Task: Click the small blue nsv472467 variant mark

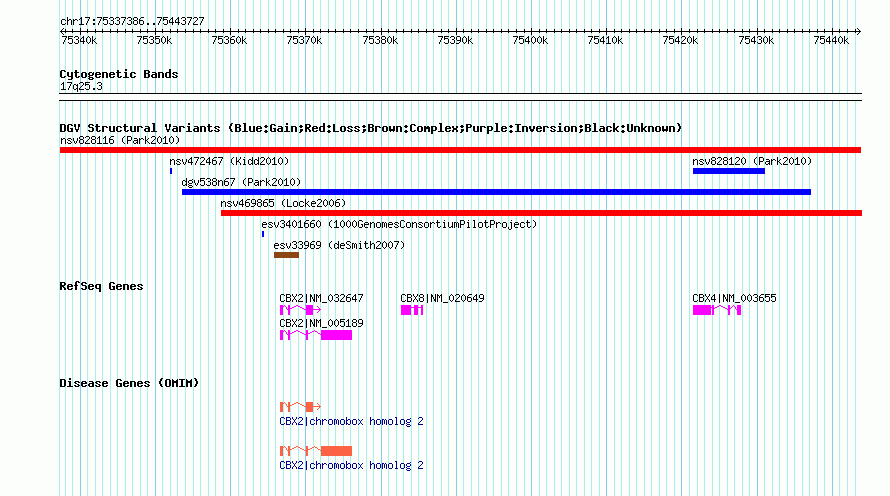Action: [171, 171]
